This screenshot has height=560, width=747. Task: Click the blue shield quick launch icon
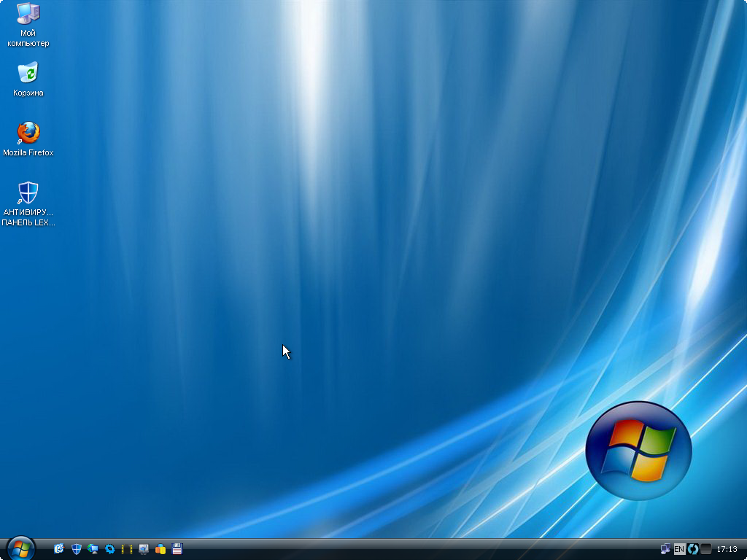(76, 549)
